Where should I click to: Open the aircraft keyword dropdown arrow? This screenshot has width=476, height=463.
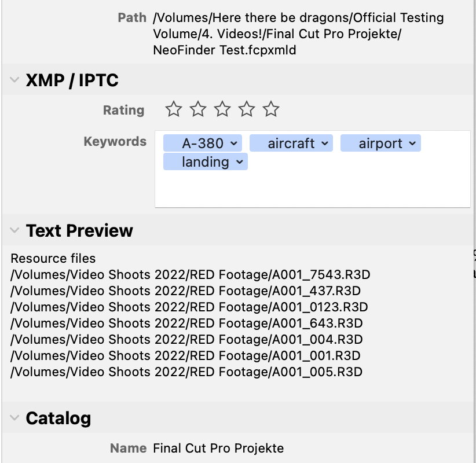[x=325, y=143]
